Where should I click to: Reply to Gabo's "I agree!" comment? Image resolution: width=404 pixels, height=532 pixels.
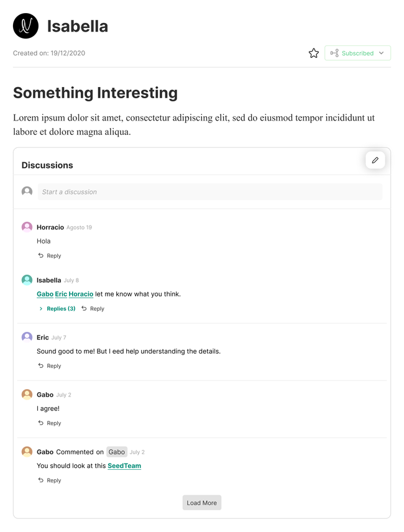[50, 423]
